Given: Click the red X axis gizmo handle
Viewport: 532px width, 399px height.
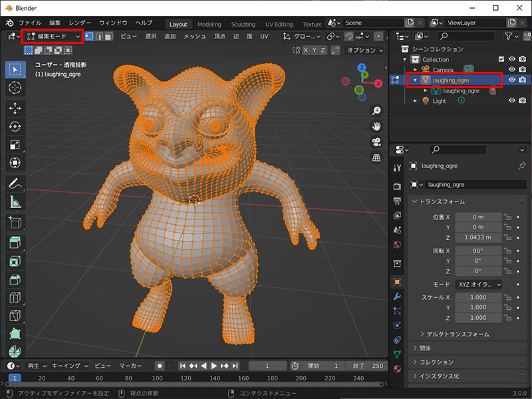Looking at the screenshot, I should coord(378,84).
